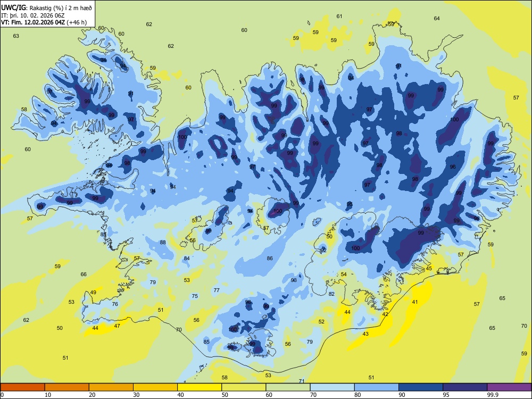This screenshot has width=532, height=399.
Task: Click the init time 'IT: þri. 10. 02. 2026 06Z'
Action: click(32, 15)
